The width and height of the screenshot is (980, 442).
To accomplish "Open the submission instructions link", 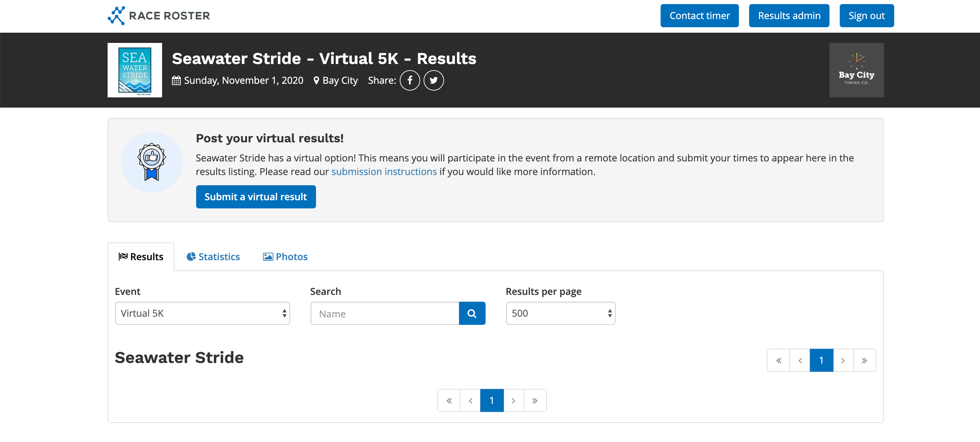I will tap(384, 172).
